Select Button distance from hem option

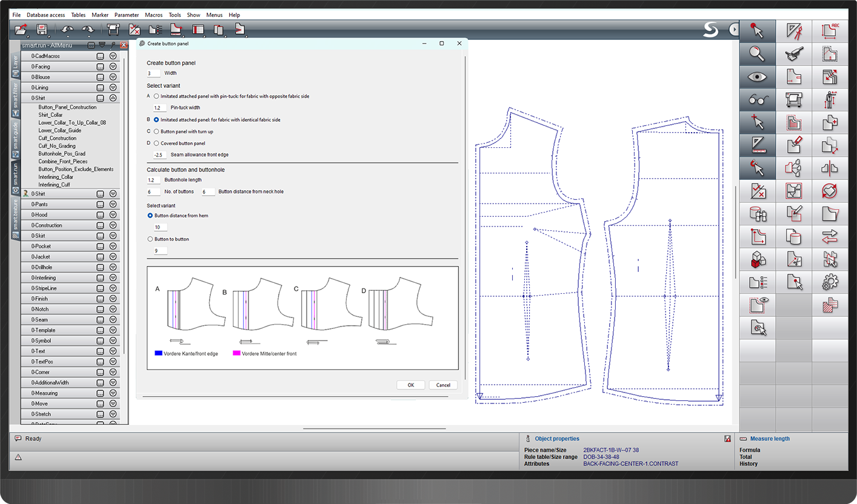(x=150, y=216)
